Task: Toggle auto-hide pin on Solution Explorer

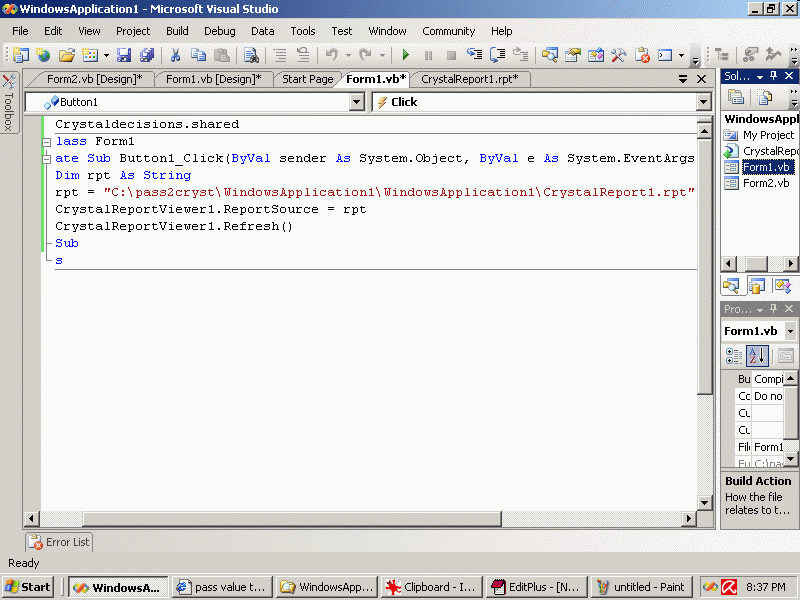Action: coord(774,76)
